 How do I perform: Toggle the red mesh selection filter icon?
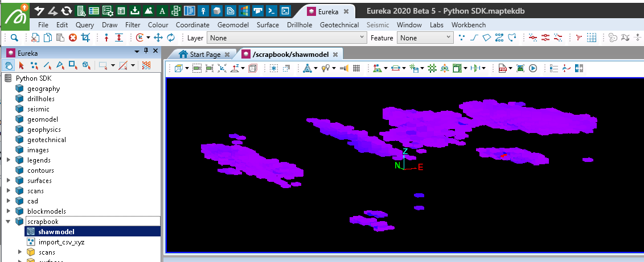[146, 65]
